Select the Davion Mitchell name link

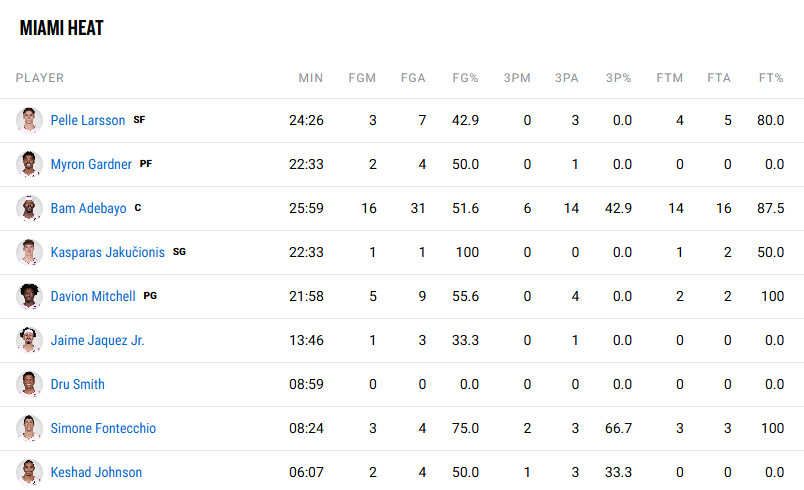click(93, 297)
